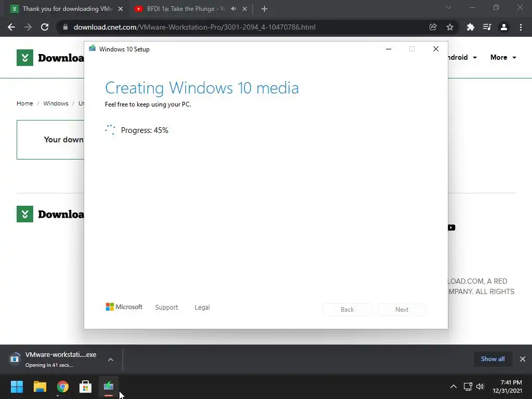Click Legal link in Windows 10 Setup
Screen dimensions: 532x399
[202, 308]
